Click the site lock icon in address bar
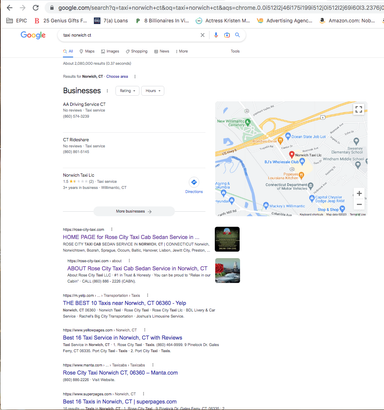 [x=52, y=8]
